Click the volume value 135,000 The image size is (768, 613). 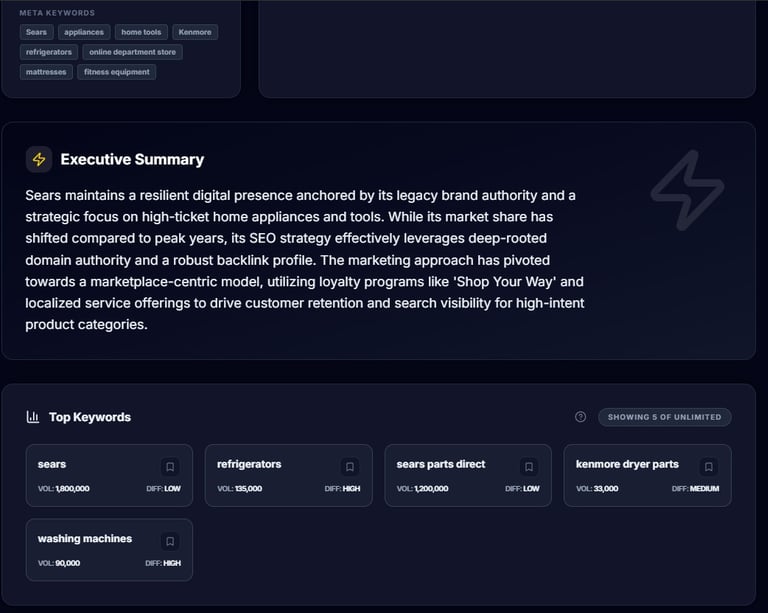coord(248,489)
